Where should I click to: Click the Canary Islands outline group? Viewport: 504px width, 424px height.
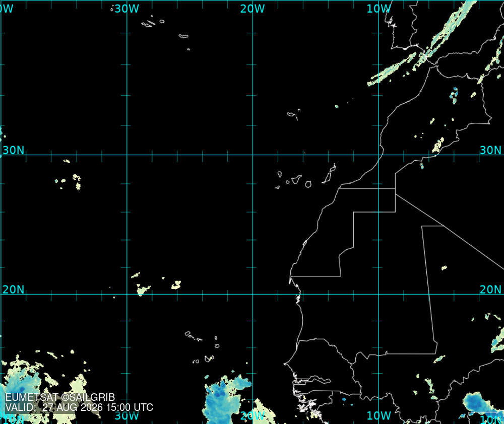click(x=305, y=177)
